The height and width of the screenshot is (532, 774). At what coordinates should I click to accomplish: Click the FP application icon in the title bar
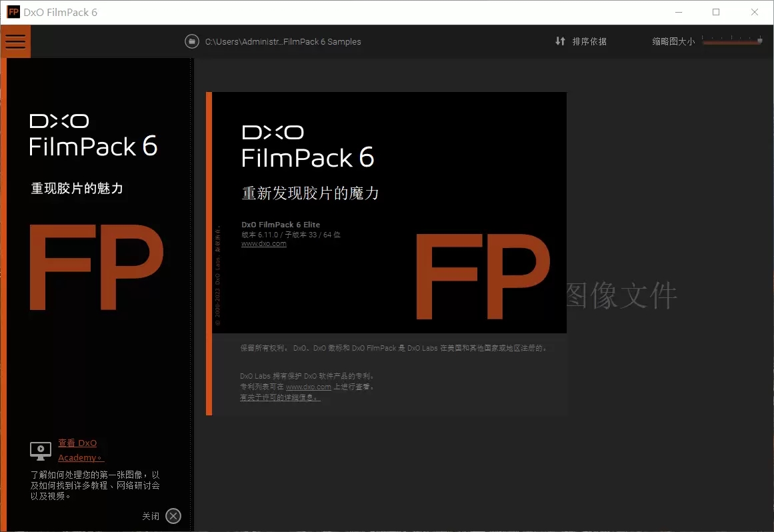12,11
